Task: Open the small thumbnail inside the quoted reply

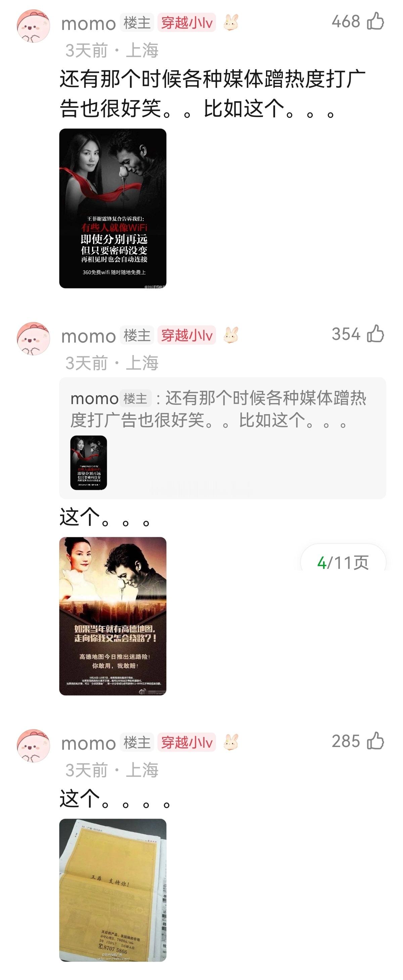Action: 89,463
